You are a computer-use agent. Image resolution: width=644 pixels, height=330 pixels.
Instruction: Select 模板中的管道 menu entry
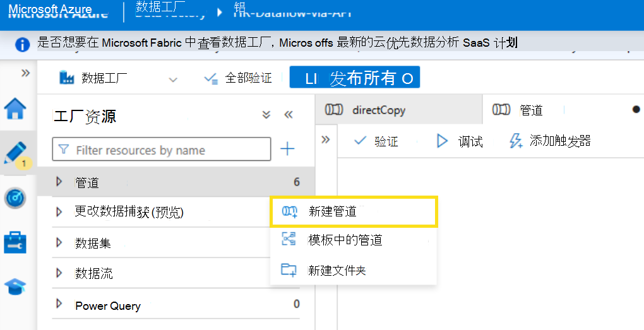point(354,240)
